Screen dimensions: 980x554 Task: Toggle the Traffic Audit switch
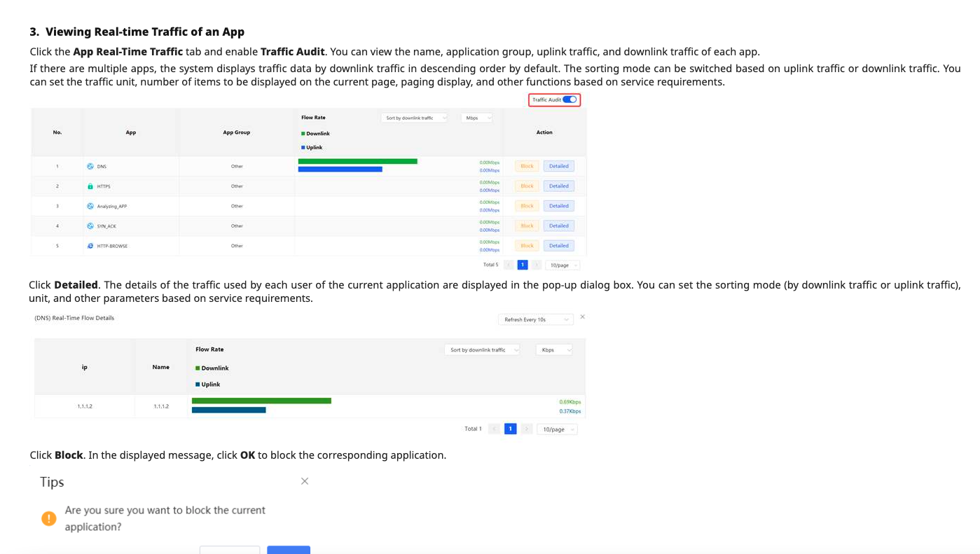570,99
